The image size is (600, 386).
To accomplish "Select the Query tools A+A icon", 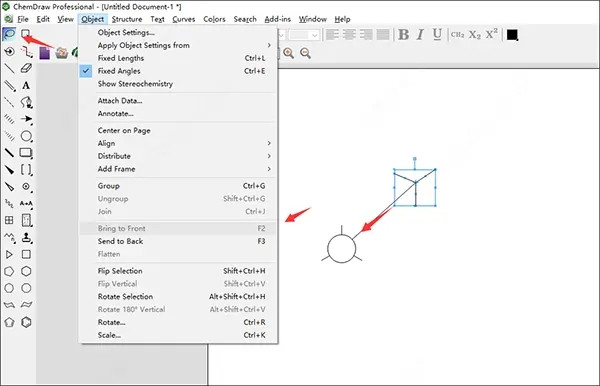I will click(x=26, y=203).
